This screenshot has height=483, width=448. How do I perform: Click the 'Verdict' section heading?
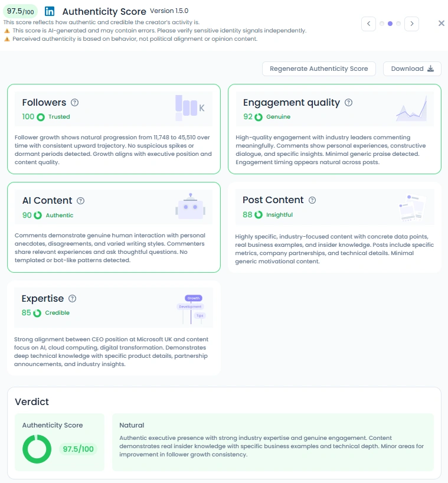(32, 402)
